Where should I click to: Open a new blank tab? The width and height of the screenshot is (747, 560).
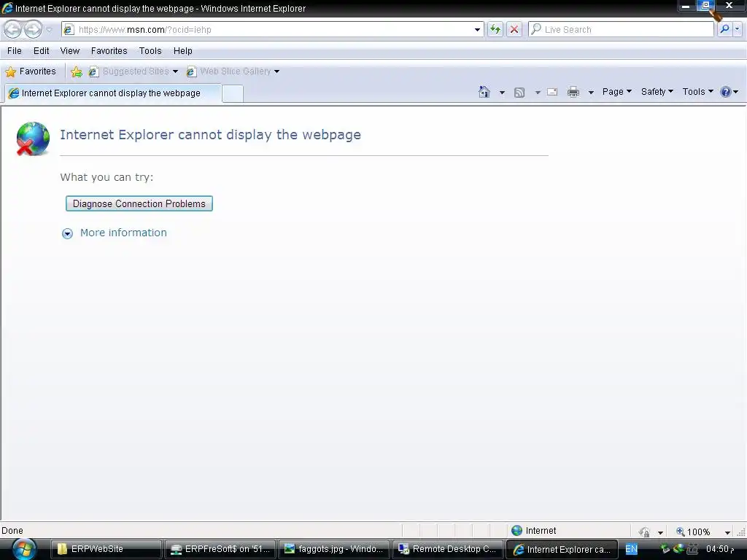coord(233,93)
